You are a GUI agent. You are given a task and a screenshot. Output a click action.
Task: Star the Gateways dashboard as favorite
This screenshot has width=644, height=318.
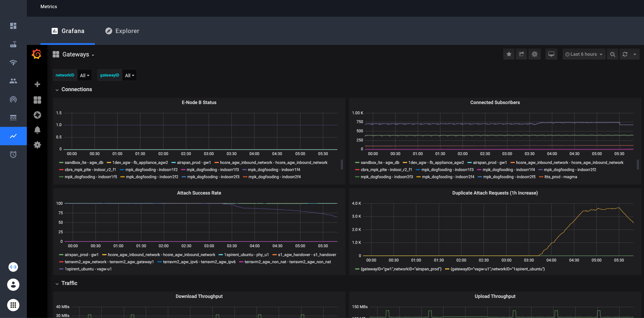[509, 54]
